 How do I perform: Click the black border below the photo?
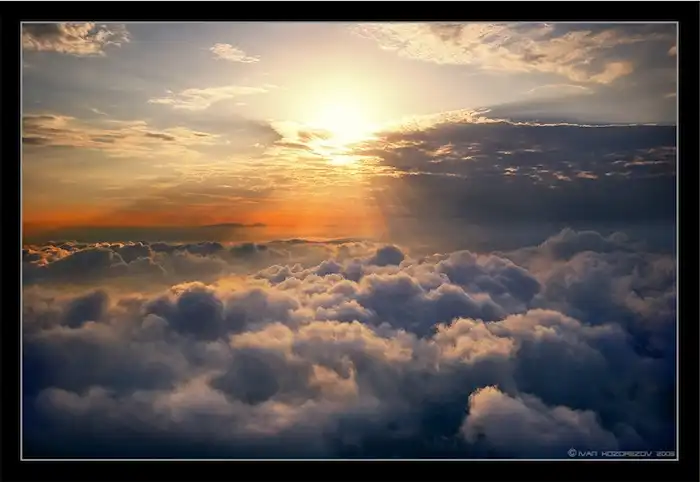350,471
